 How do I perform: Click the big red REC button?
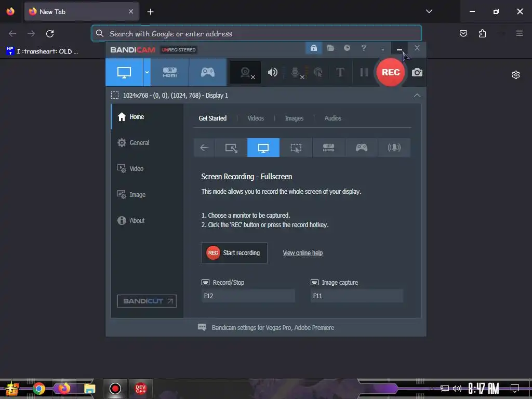click(x=391, y=72)
